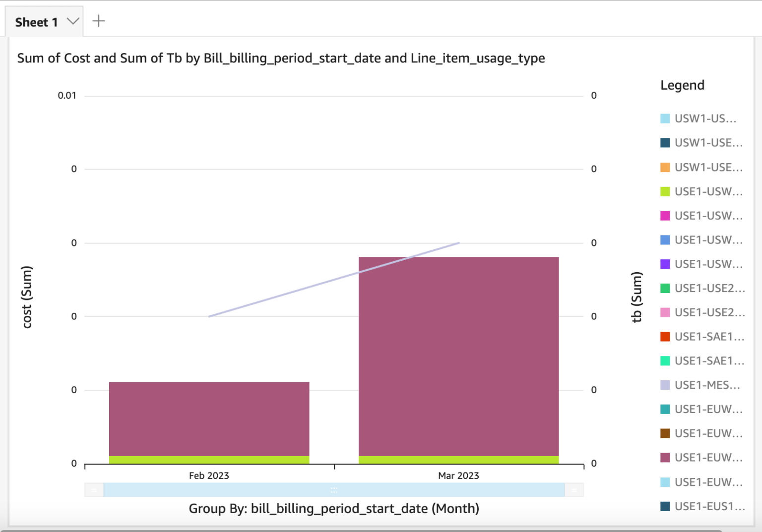762x532 pixels.
Task: Expand the Legend panel header
Action: 682,85
